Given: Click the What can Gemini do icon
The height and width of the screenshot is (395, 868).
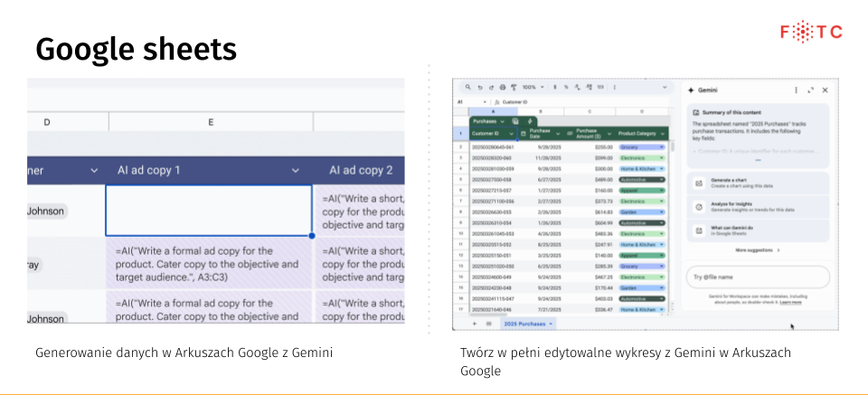Looking at the screenshot, I should pos(699,230).
